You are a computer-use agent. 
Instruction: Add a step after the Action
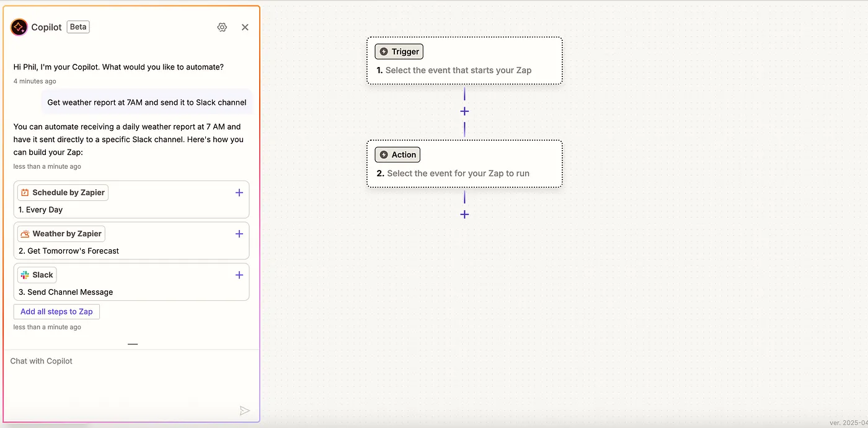click(x=464, y=215)
